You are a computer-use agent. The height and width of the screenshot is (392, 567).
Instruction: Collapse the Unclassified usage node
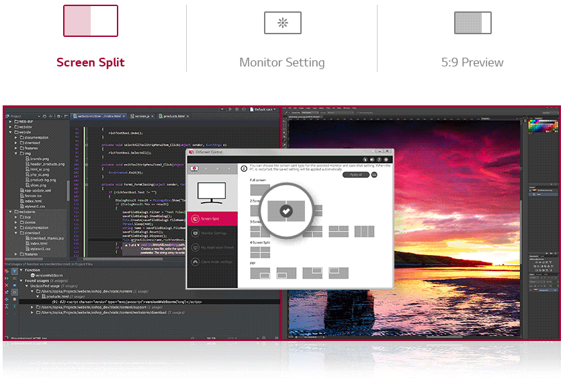pos(26,286)
